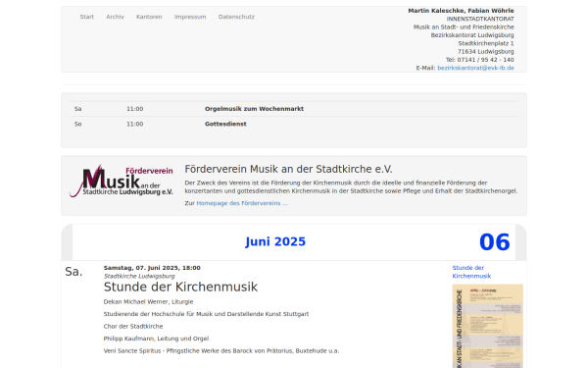Image resolution: width=588 pixels, height=368 pixels.
Task: Click the 71634 Ludwigsburg postal line
Action: coord(486,51)
